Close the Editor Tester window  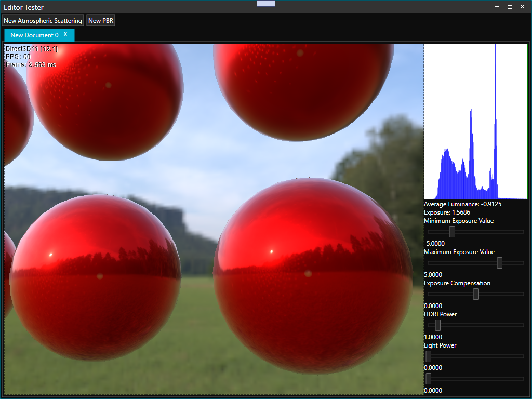click(523, 7)
